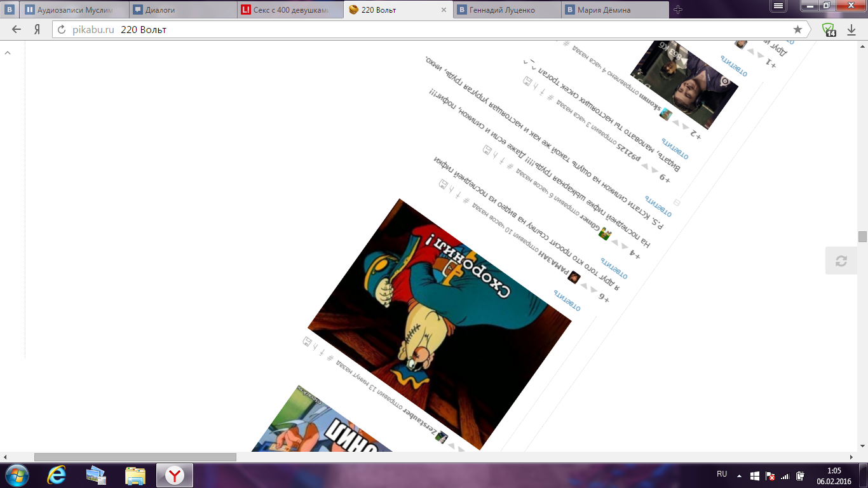This screenshot has width=868, height=488.
Task: Click the vertical scrollbar thumb
Action: [862, 236]
